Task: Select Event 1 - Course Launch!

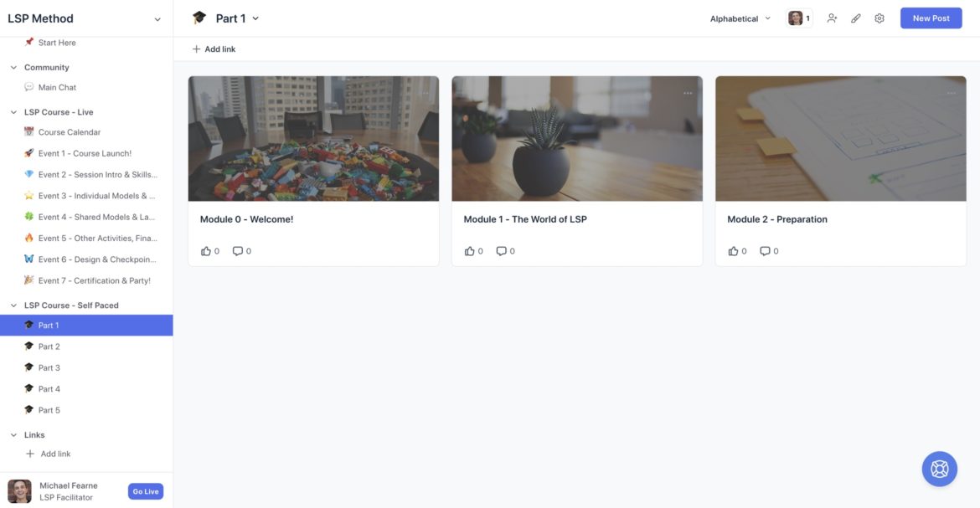Action: click(x=86, y=153)
